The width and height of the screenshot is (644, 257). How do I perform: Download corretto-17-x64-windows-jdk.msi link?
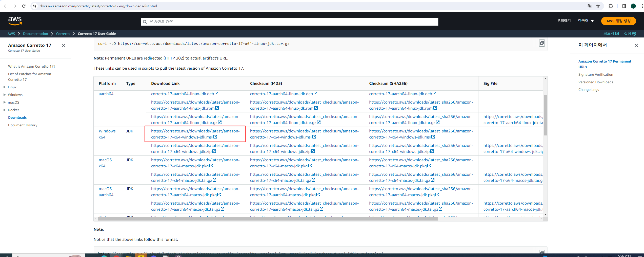click(195, 134)
